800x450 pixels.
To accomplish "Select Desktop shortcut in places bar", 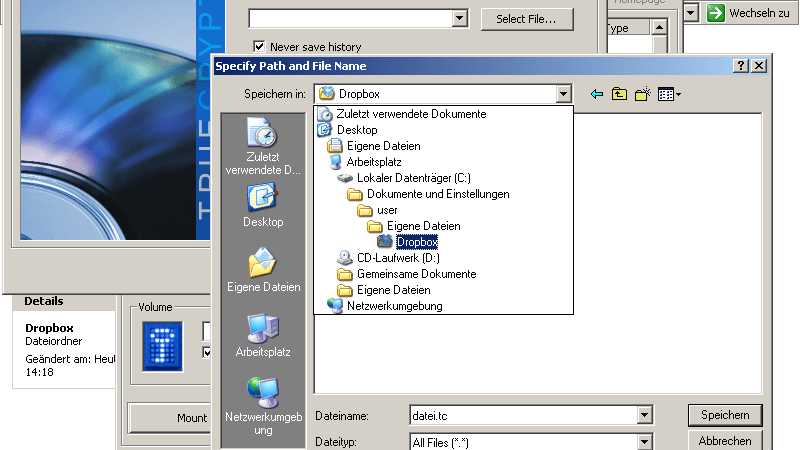I will tap(263, 206).
